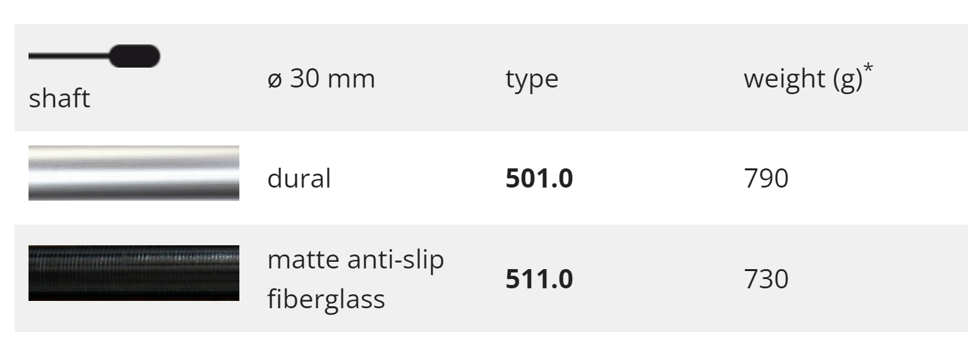Click the ø diameter symbol
The height and width of the screenshot is (344, 980).
pos(275,79)
